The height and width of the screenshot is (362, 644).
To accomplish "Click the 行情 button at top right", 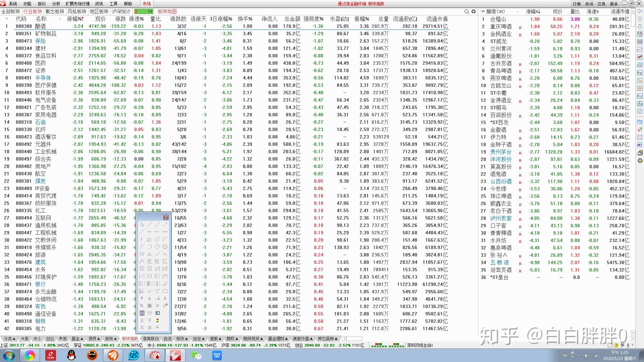I will [x=577, y=4].
